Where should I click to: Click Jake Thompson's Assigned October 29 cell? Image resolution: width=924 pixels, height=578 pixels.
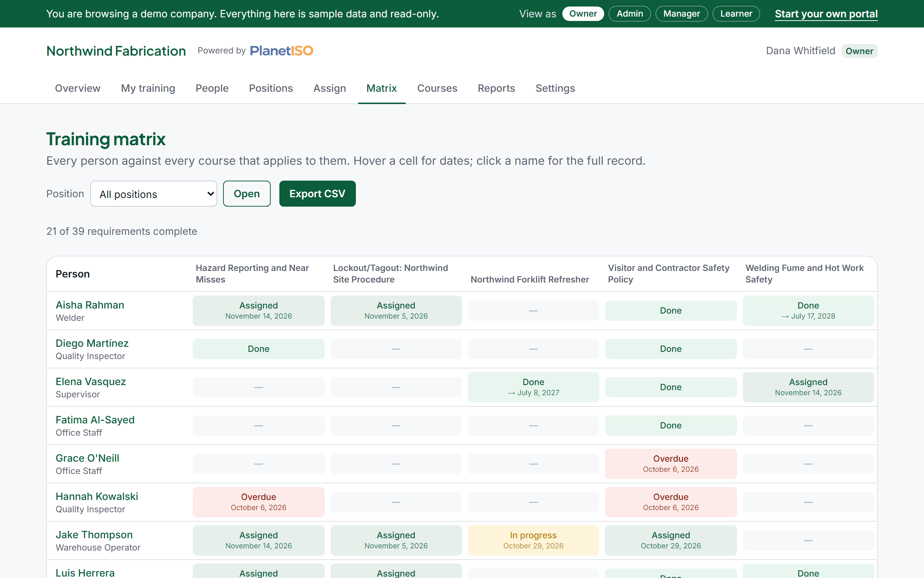[x=671, y=540]
